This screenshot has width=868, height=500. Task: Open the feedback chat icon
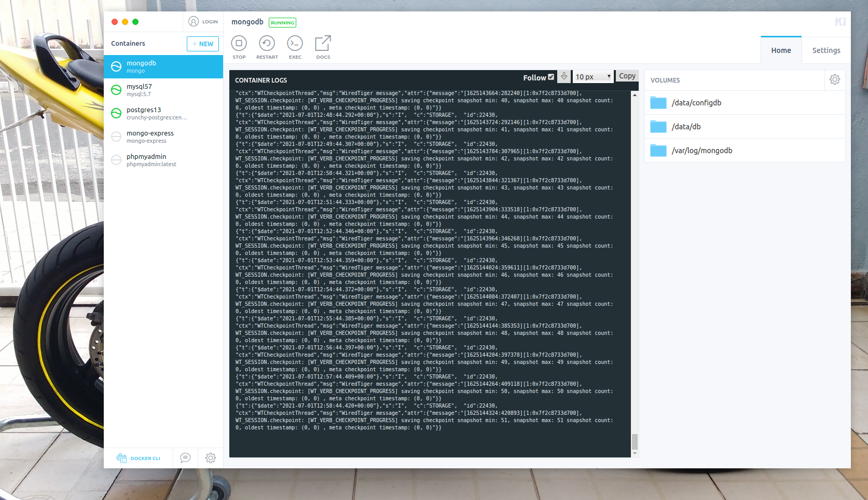coord(185,458)
